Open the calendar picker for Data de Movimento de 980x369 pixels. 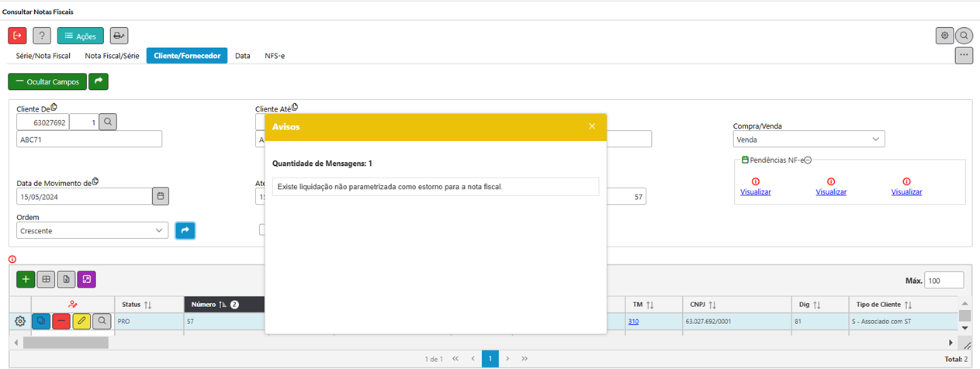(161, 196)
